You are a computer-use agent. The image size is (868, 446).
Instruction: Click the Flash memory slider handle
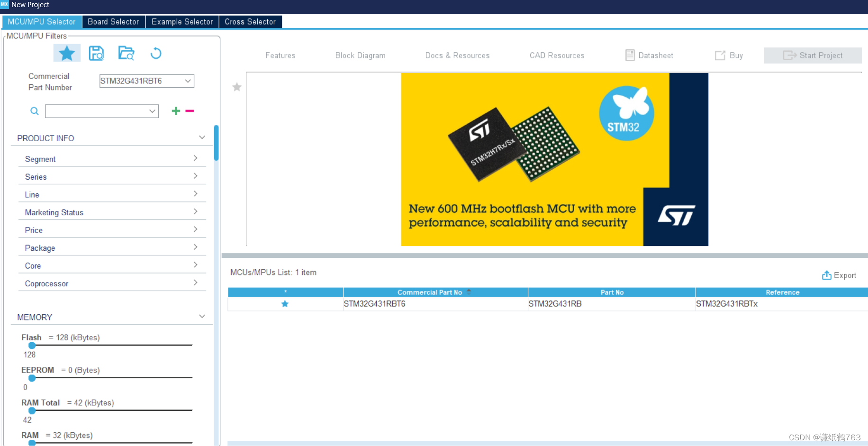pyautogui.click(x=32, y=346)
